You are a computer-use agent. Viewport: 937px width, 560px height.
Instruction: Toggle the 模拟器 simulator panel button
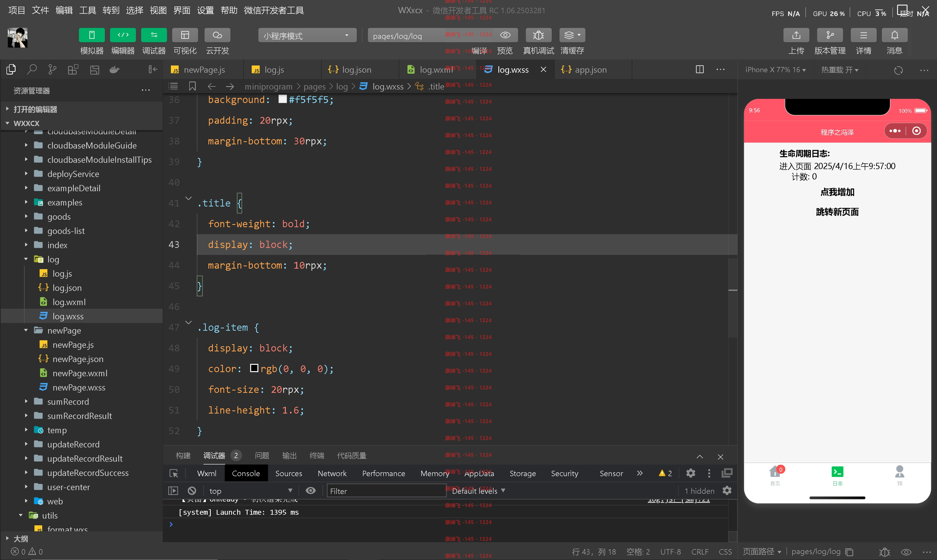(x=91, y=35)
